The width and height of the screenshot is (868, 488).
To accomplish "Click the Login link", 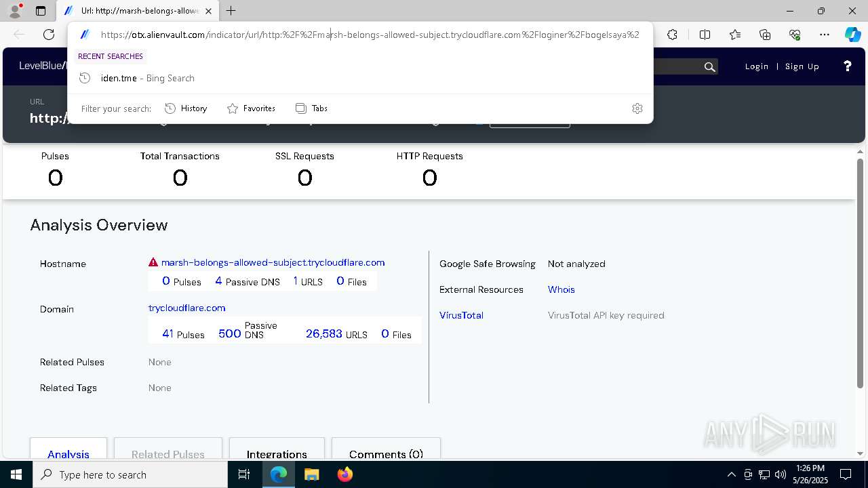I will tap(757, 66).
